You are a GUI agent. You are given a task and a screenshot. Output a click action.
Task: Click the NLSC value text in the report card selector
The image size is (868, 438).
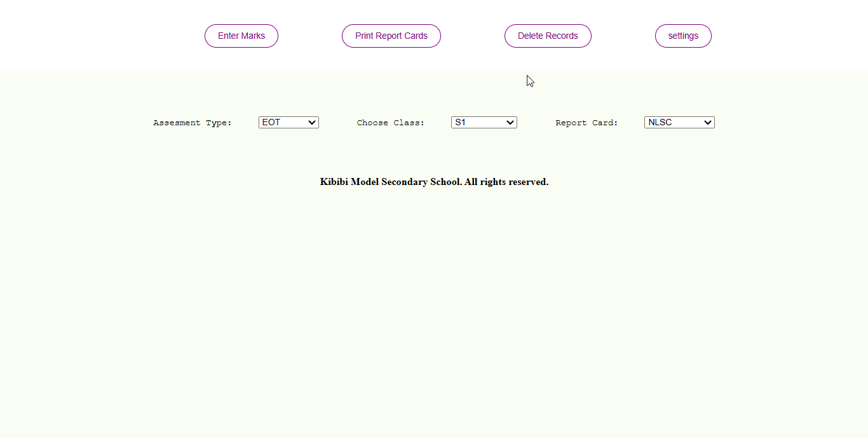660,123
